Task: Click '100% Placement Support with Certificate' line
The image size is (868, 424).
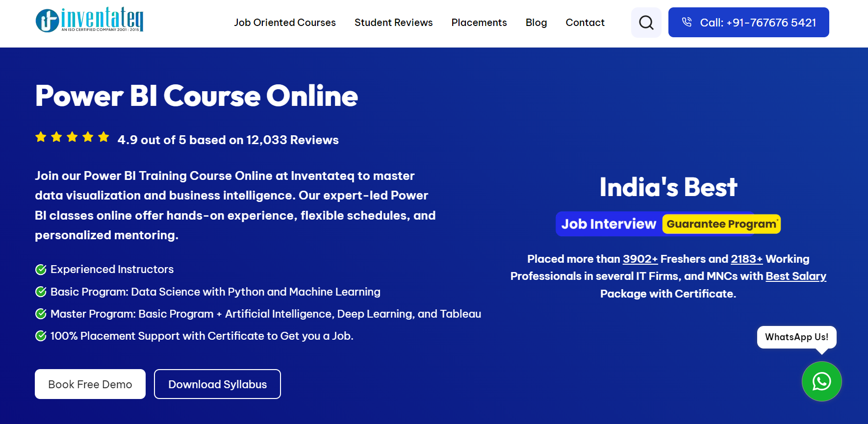Action: (202, 336)
